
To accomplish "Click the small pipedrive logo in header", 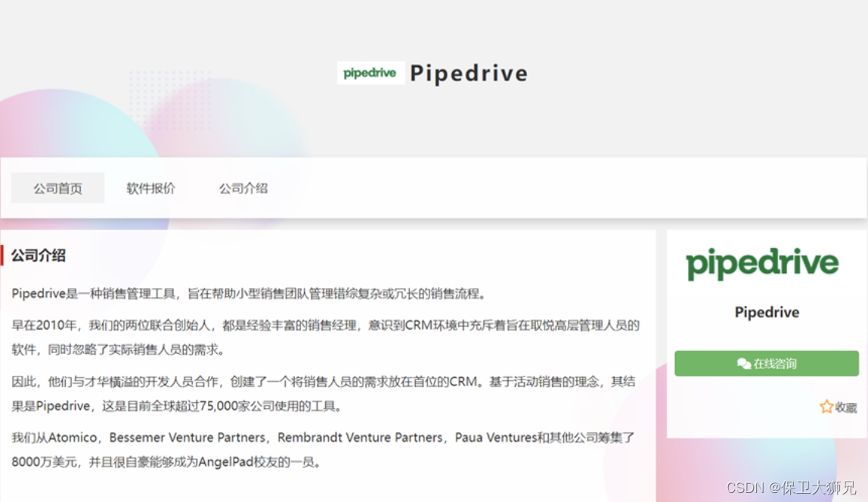I will 370,73.
